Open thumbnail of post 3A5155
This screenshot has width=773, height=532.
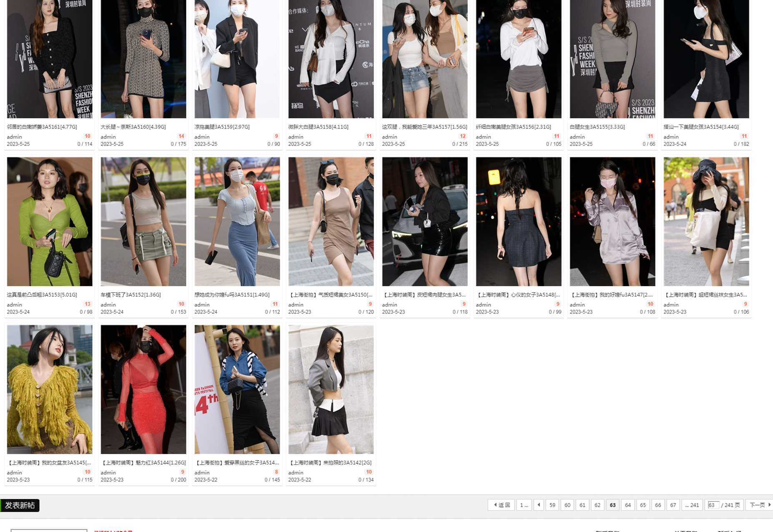coord(612,59)
